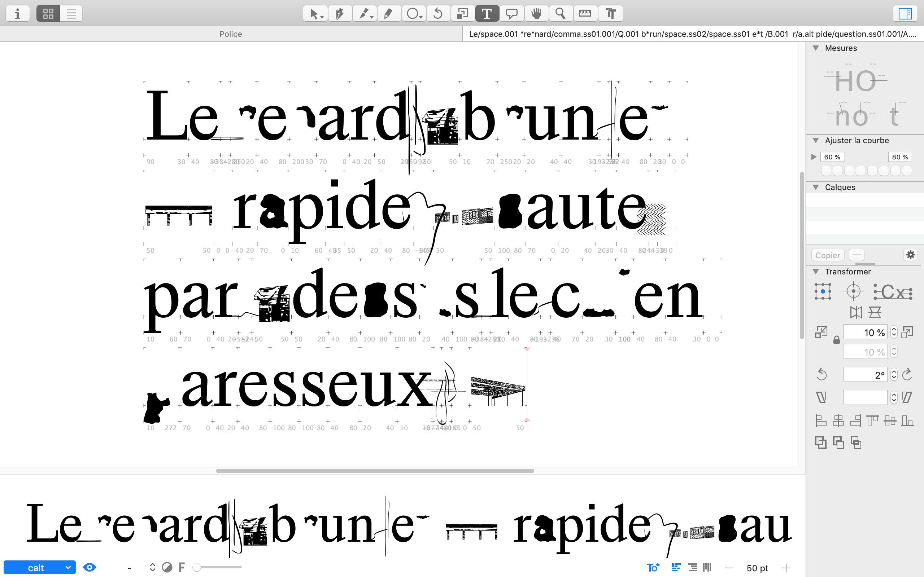Switch to list view mode
The image size is (924, 577).
(71, 14)
